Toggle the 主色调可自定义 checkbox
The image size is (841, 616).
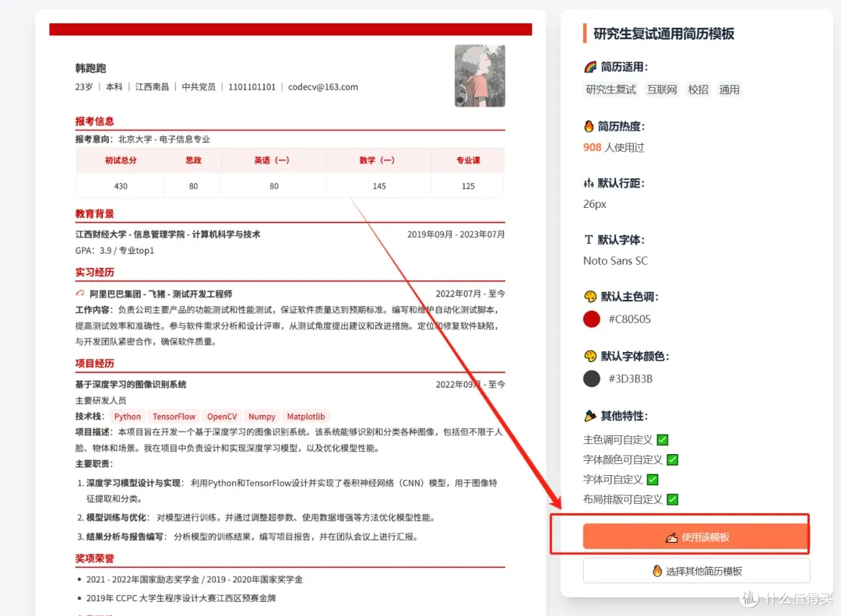coord(663,440)
